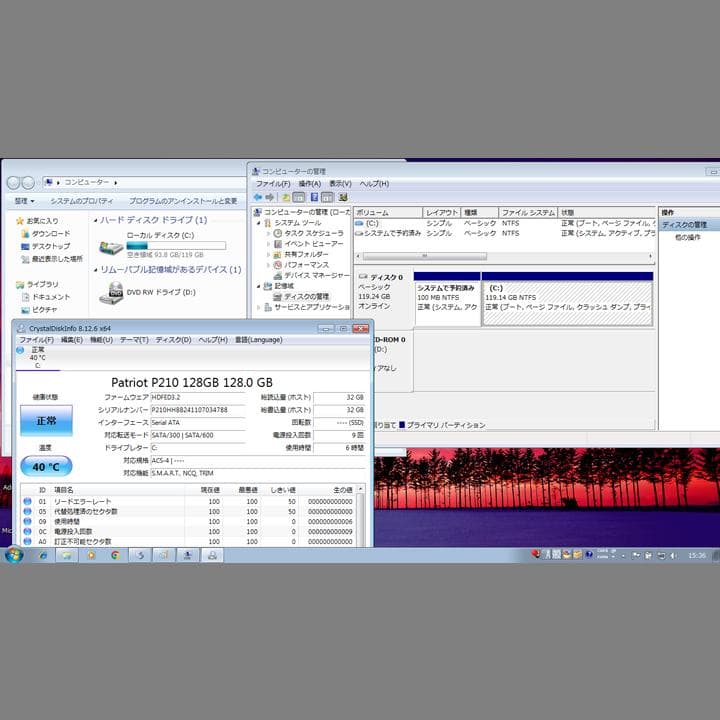Viewport: 720px width, 720px height.
Task: Click ボリューム column header
Action: point(388,213)
